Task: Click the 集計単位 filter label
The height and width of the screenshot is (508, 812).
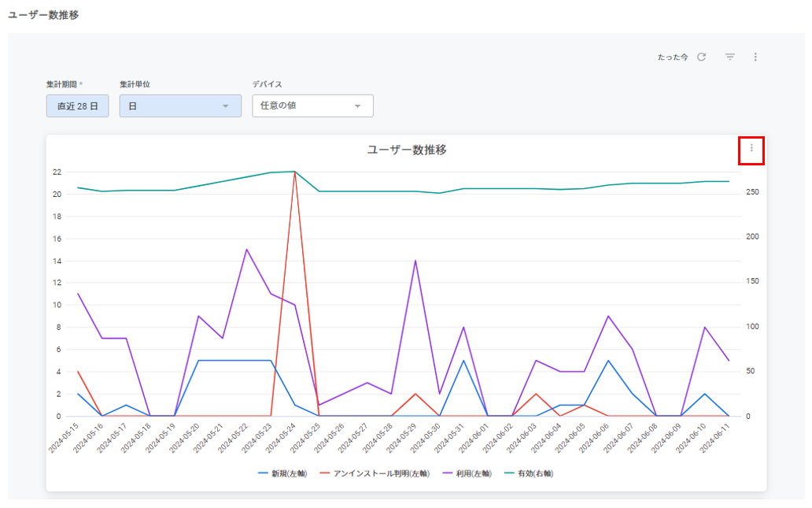Action: click(x=135, y=84)
